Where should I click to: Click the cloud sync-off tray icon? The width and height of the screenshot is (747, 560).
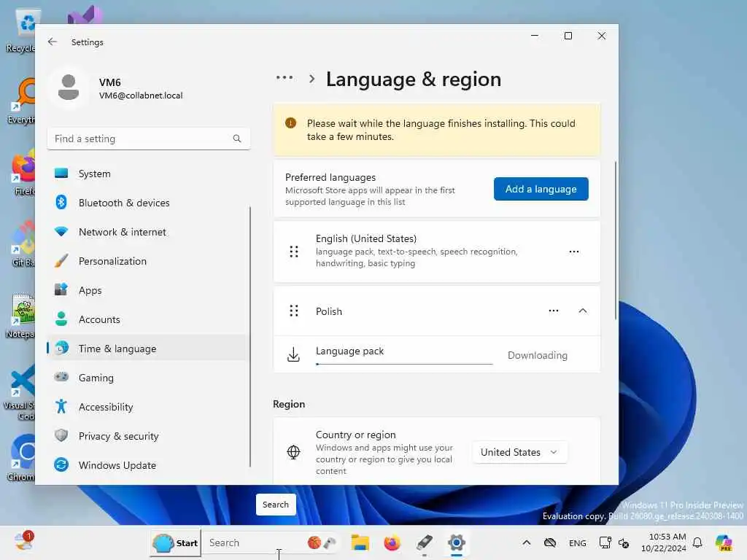tap(550, 542)
